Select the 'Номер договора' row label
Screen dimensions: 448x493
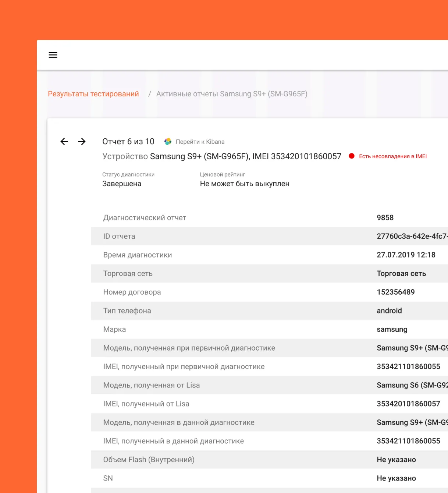[x=132, y=292]
